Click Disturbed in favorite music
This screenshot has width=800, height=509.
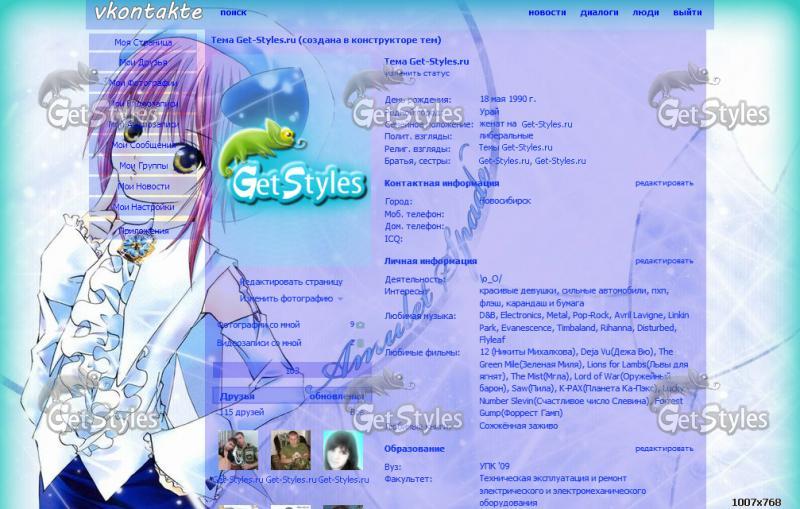tap(657, 328)
